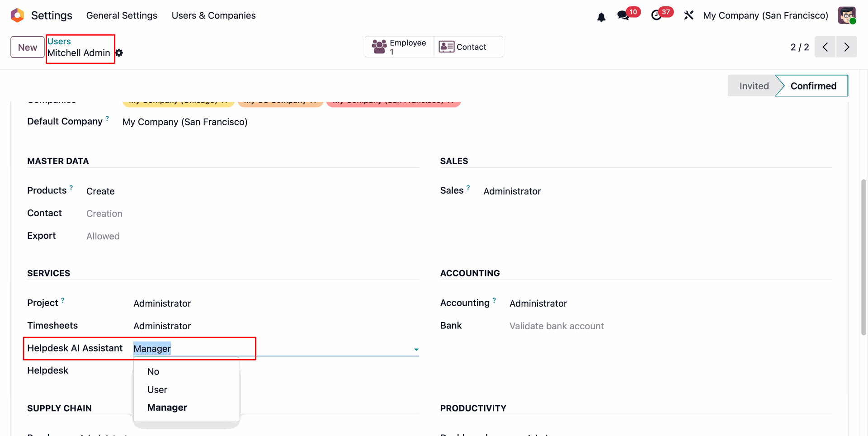Image resolution: width=868 pixels, height=436 pixels.
Task: Open Default Company field
Action: tap(185, 122)
